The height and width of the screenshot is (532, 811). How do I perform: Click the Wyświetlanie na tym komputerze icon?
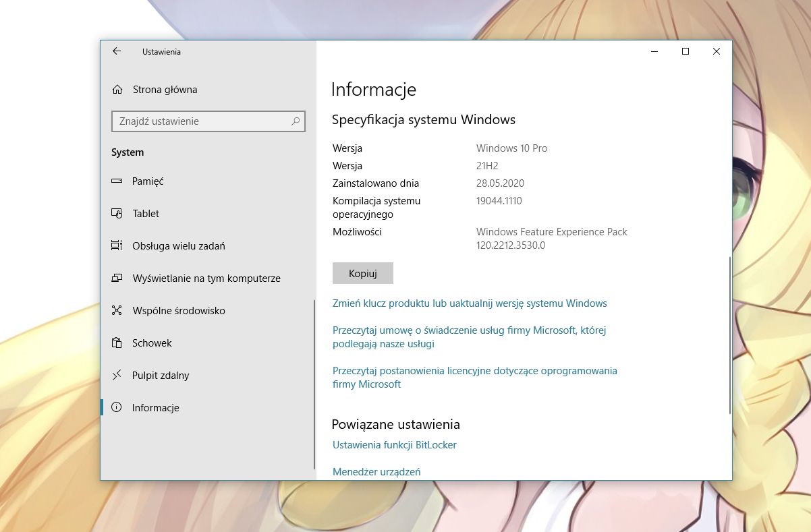(x=117, y=278)
